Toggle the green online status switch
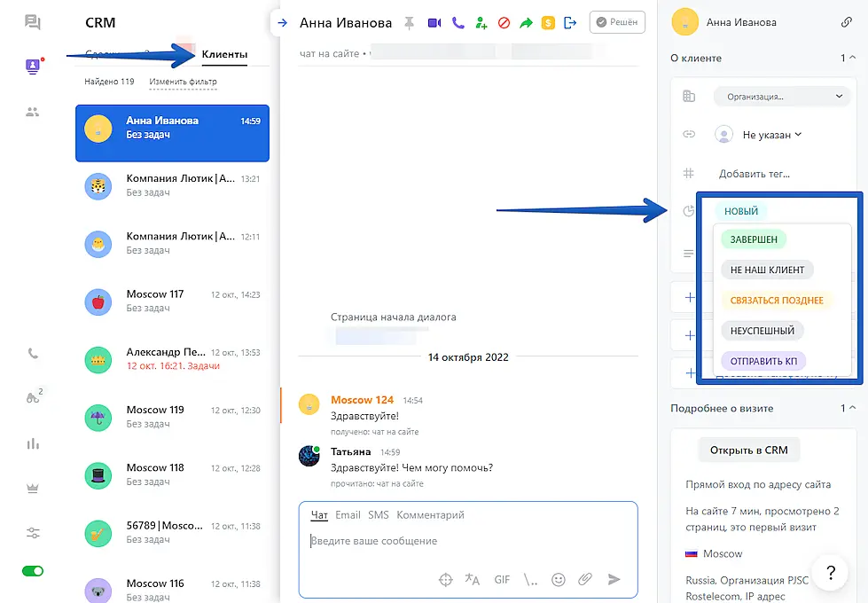The image size is (868, 603). [33, 571]
